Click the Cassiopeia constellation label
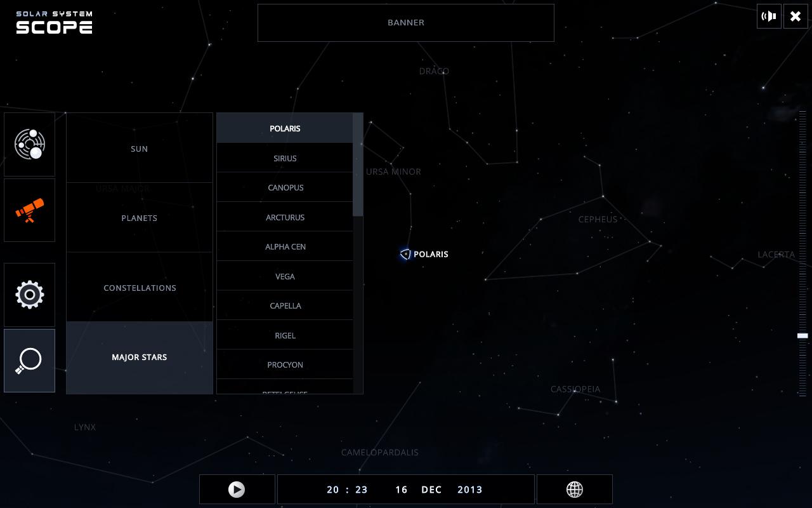Screen dimensions: 812x508 (575, 389)
